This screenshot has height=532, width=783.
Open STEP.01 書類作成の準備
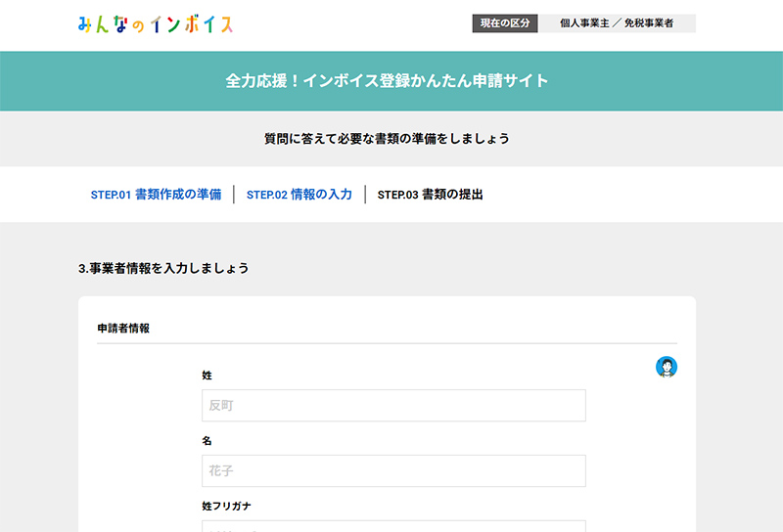click(x=156, y=195)
